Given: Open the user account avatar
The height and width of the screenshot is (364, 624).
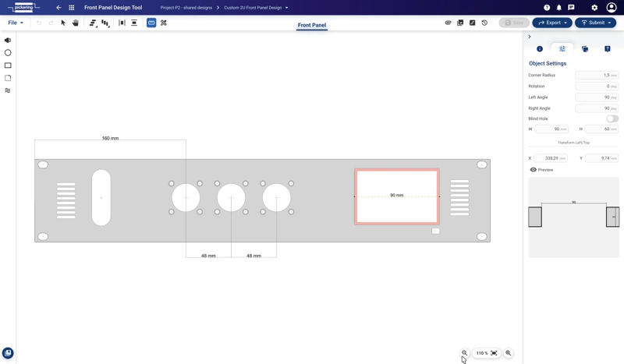Looking at the screenshot, I should tap(612, 8).
